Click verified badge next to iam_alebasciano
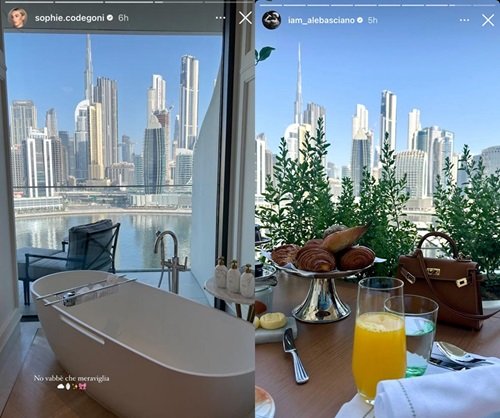Image resolution: width=500 pixels, height=418 pixels. click(360, 20)
